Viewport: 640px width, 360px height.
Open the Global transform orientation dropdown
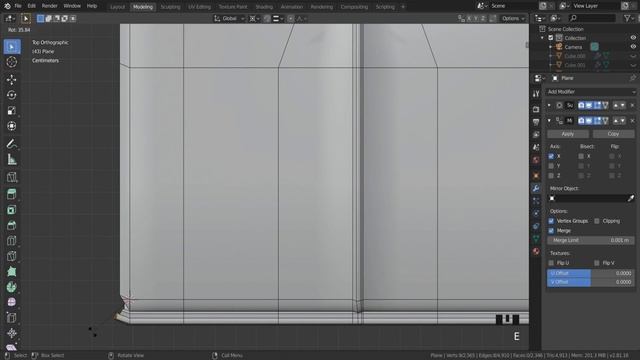coord(229,18)
